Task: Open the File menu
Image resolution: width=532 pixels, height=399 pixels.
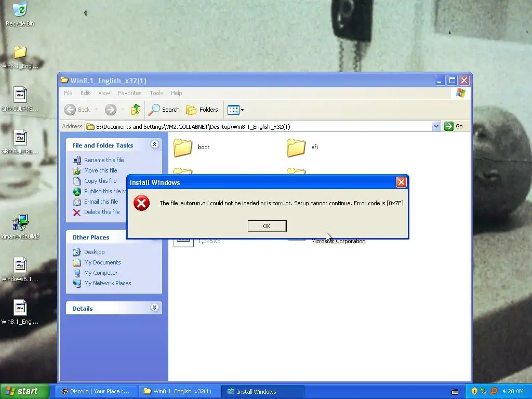Action: (68, 93)
